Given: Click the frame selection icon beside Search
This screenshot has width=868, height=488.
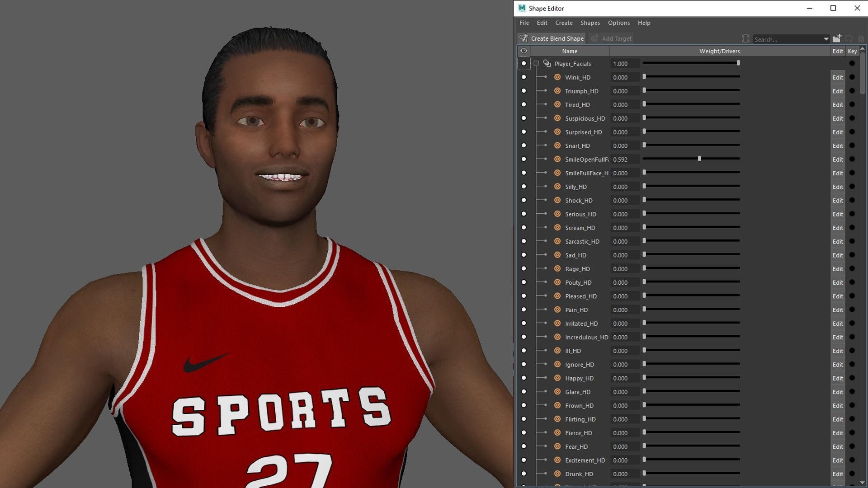Looking at the screenshot, I should (745, 39).
